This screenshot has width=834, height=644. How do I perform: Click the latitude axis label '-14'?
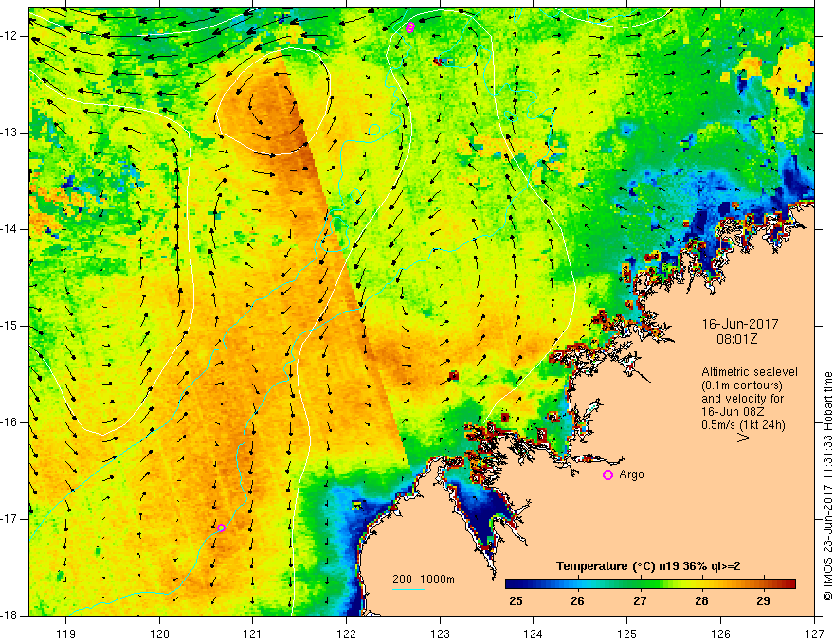click(9, 229)
